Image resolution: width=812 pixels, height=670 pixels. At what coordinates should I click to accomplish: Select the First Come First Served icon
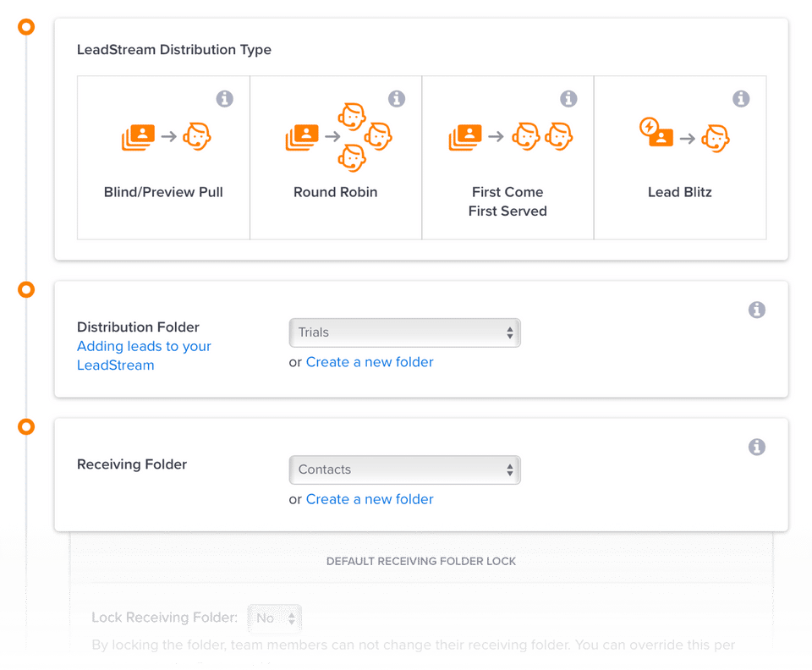click(510, 136)
